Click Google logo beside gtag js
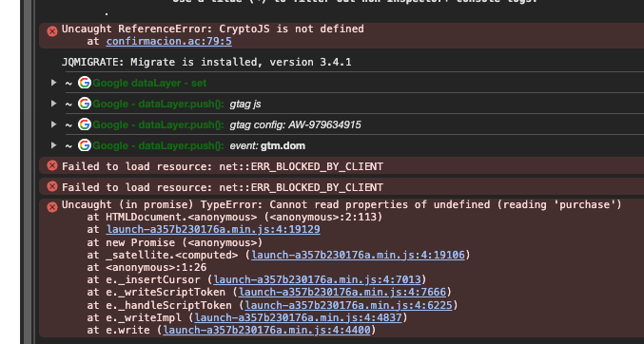 click(x=85, y=104)
